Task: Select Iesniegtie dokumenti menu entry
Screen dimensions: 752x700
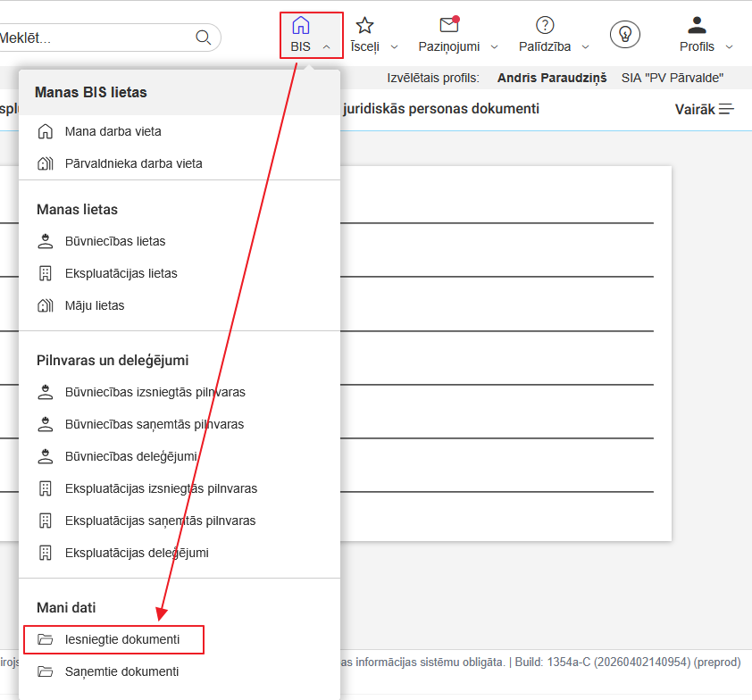Action: tap(121, 639)
